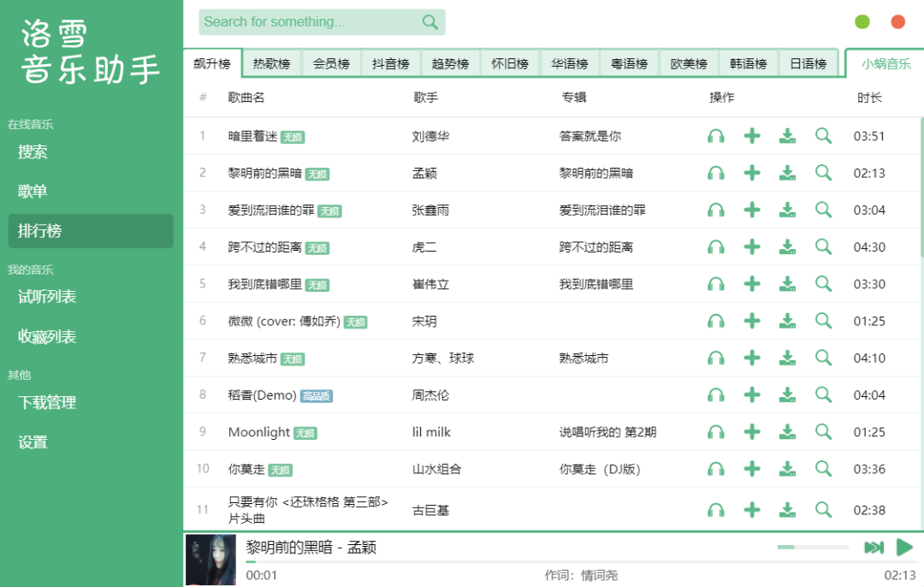Add 暗里着迷 to list with plus icon
The height and width of the screenshot is (587, 924).
(x=751, y=136)
